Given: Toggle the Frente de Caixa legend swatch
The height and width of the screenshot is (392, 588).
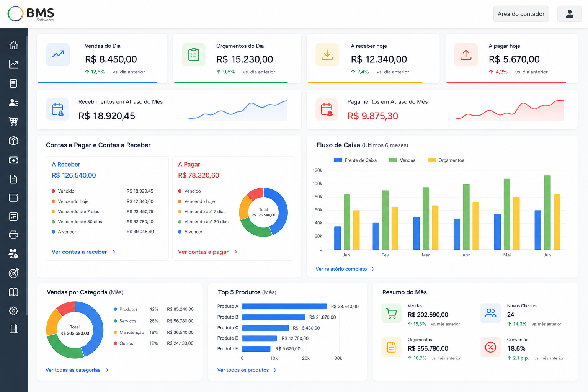Looking at the screenshot, I should coord(338,160).
